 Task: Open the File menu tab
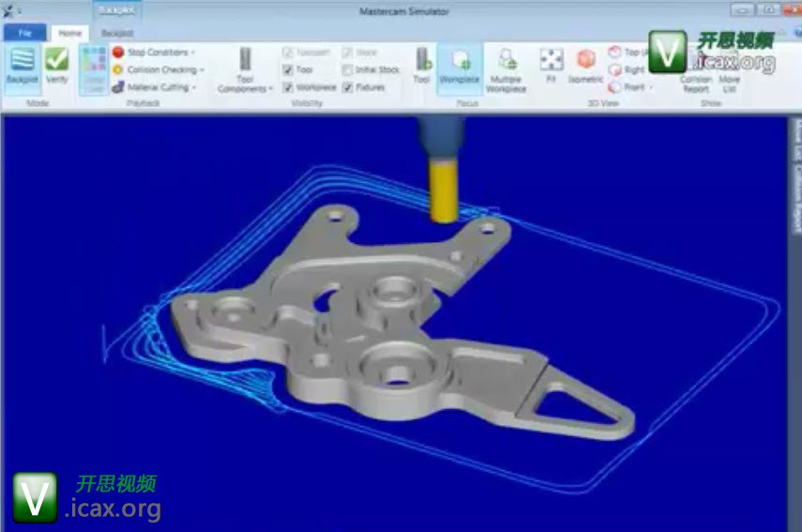[25, 33]
